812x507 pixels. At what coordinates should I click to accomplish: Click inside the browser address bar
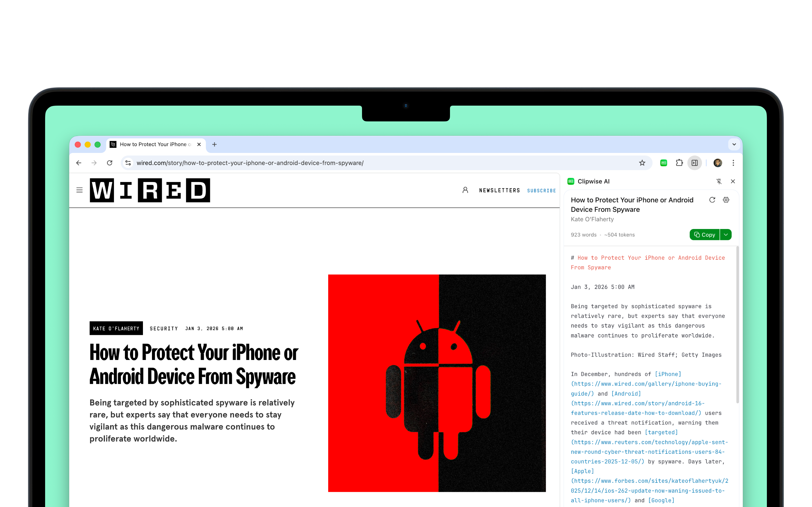[268, 163]
